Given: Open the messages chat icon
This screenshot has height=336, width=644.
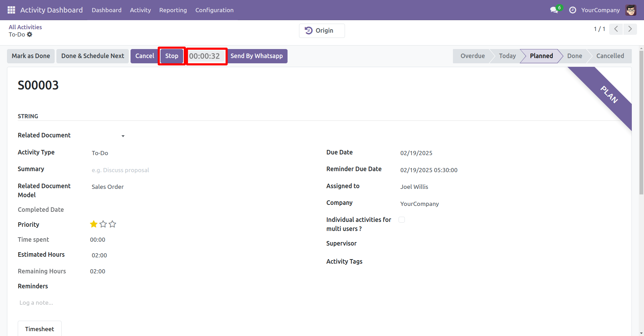Looking at the screenshot, I should coord(554,10).
